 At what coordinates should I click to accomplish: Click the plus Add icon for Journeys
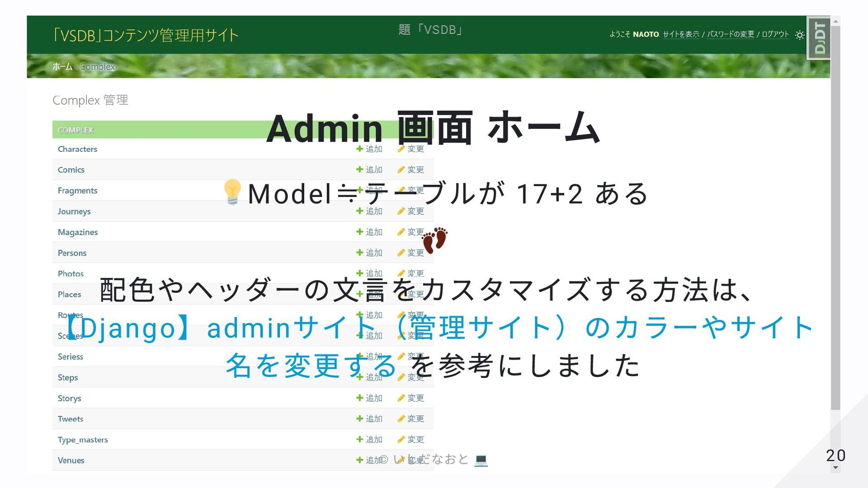pyautogui.click(x=360, y=211)
